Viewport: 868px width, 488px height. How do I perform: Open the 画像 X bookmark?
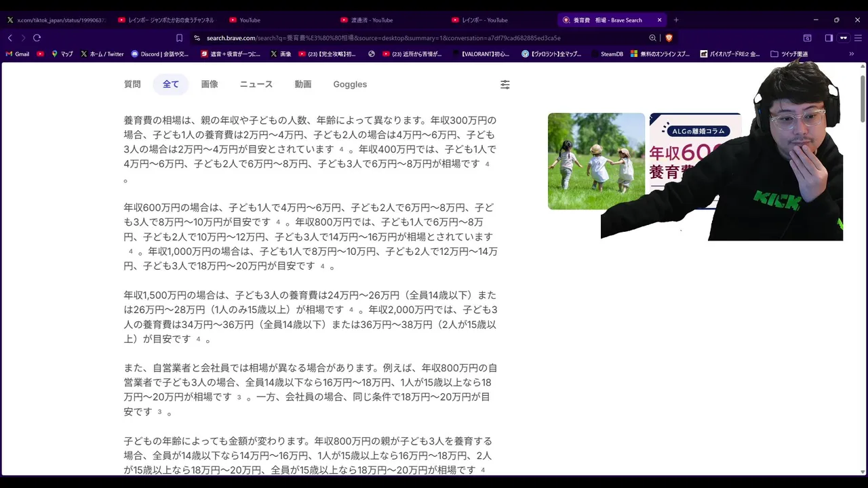(x=281, y=54)
